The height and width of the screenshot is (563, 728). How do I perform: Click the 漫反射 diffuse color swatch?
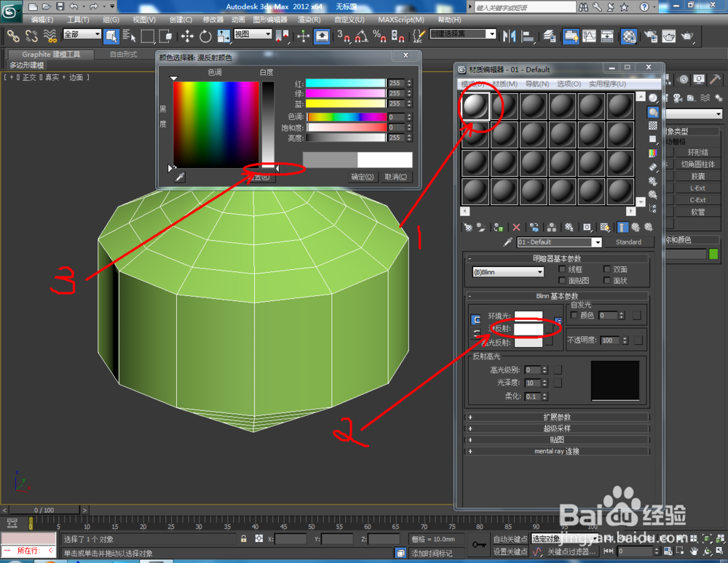529,329
